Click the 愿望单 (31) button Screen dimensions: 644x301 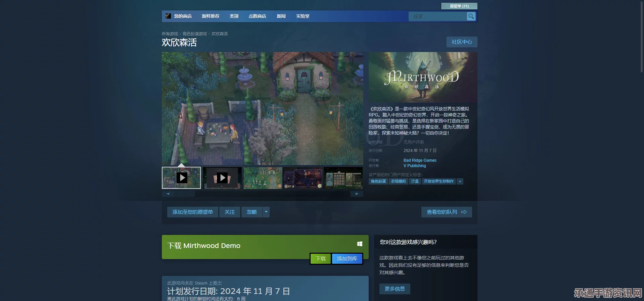pyautogui.click(x=459, y=6)
